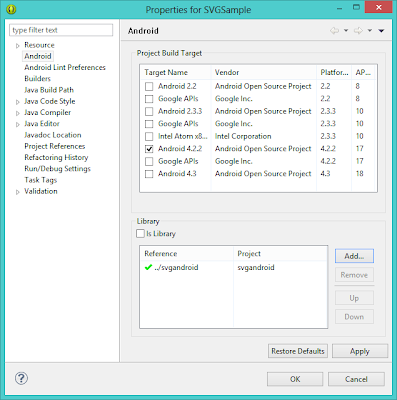Viewport: 397px width, 400px height.
Task: Check the Android 2.2 target checkbox
Action: coord(149,87)
